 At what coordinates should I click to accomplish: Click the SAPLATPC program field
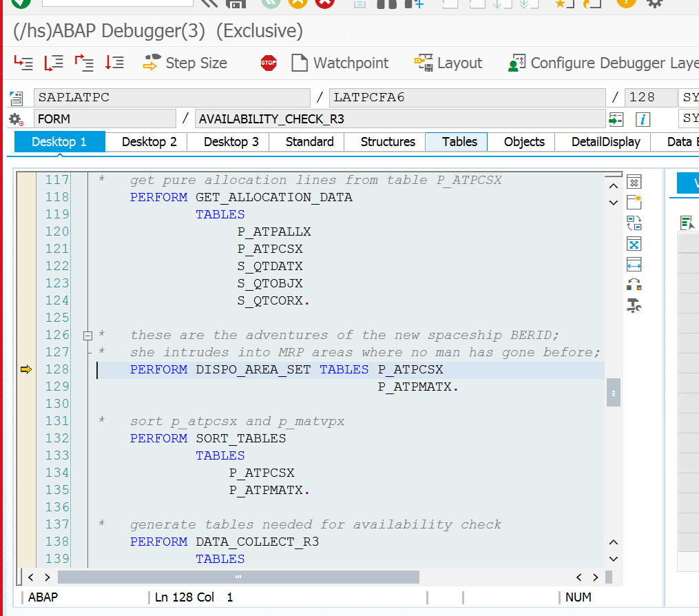pos(172,97)
